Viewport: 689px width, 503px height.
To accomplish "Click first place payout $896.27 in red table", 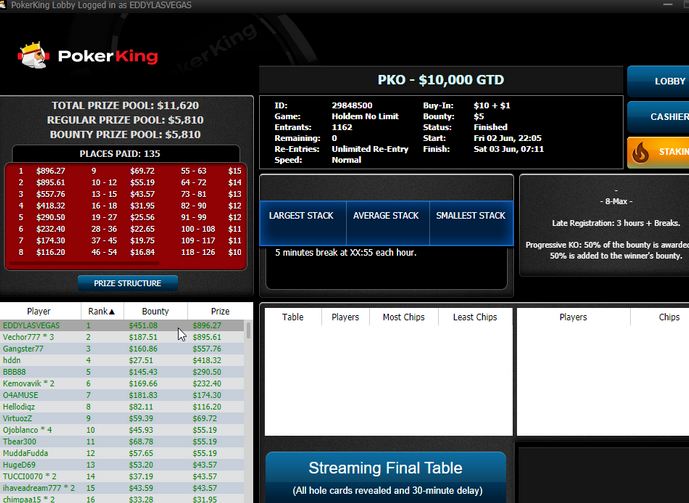I will pyautogui.click(x=51, y=171).
